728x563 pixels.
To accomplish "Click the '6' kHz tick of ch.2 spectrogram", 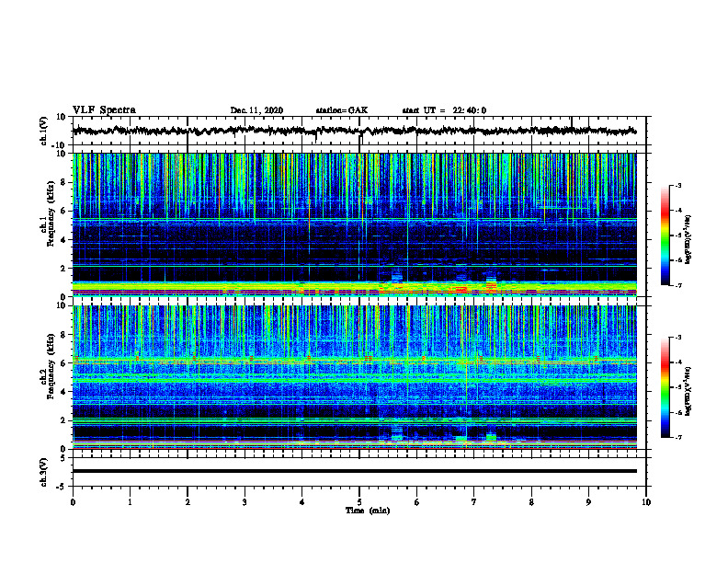I will point(64,363).
